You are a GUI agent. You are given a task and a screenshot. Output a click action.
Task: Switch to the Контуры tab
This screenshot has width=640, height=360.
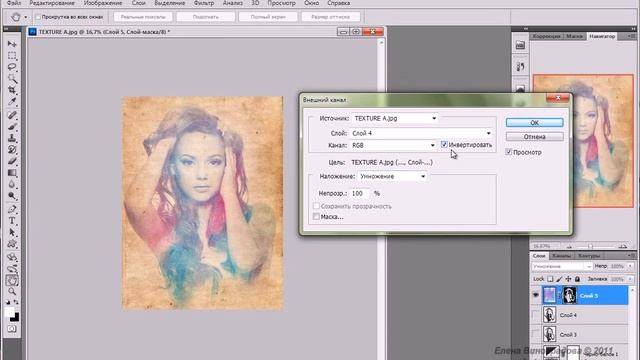[589, 256]
